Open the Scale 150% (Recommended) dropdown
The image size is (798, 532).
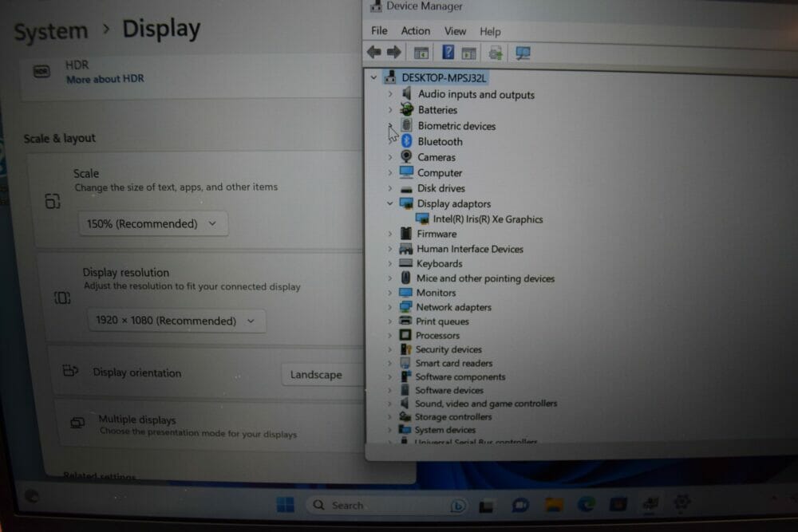tap(153, 224)
